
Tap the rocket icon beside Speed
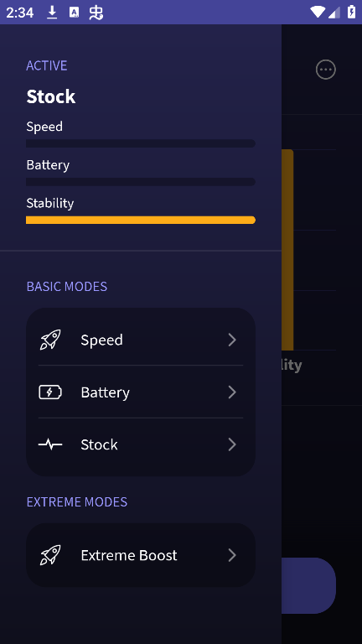[50, 340]
